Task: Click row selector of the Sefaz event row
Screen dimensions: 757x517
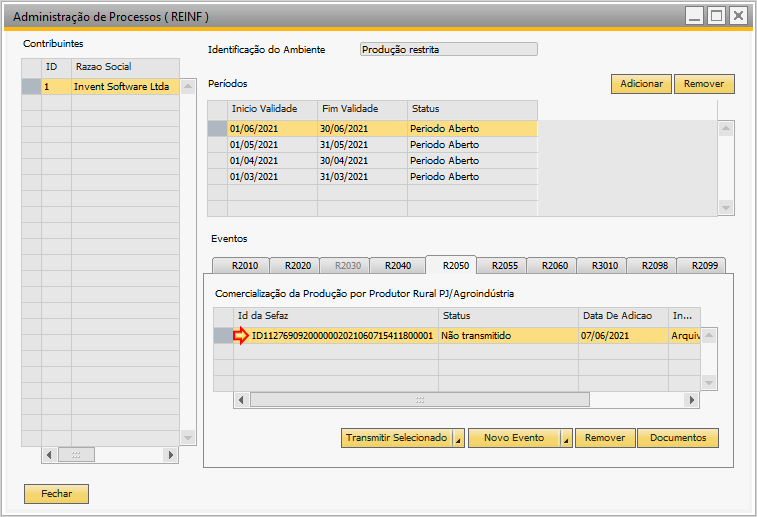Action: click(x=224, y=336)
